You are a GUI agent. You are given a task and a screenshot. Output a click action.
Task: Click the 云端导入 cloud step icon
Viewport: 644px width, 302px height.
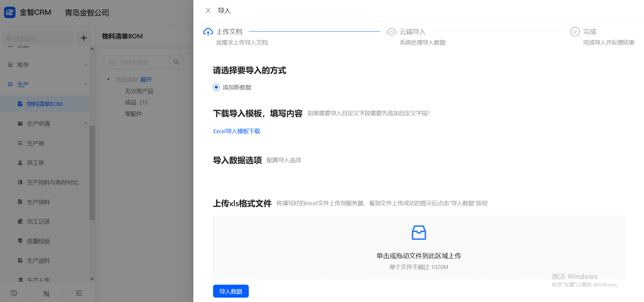click(x=391, y=32)
